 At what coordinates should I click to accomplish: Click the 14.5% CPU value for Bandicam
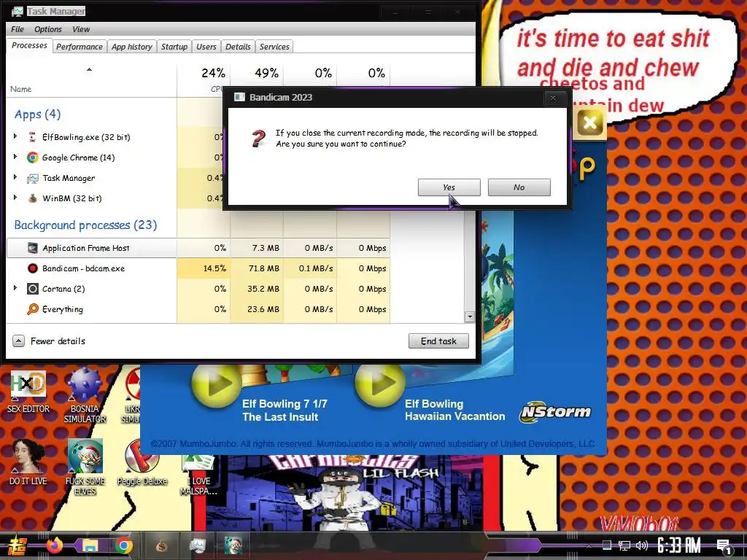click(x=214, y=268)
